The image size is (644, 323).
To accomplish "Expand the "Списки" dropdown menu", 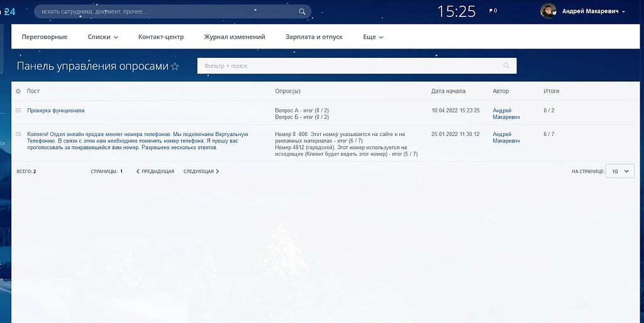I will click(x=103, y=37).
